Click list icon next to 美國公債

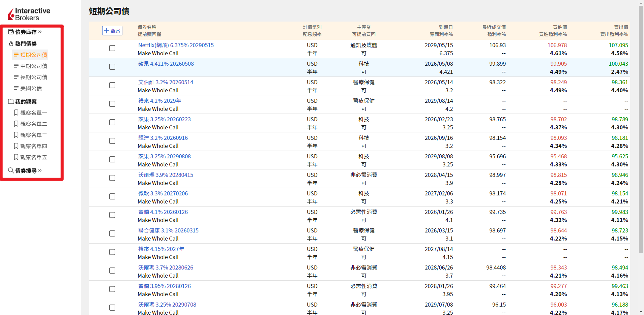[x=16, y=88]
